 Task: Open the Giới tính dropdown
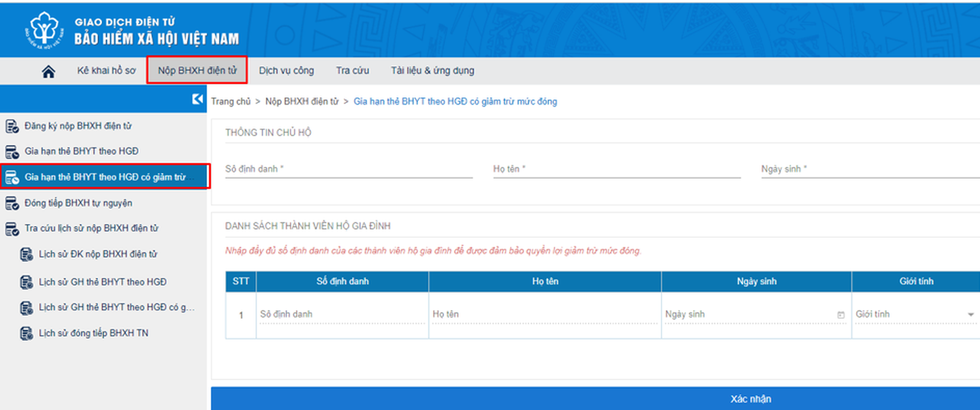coord(970,315)
